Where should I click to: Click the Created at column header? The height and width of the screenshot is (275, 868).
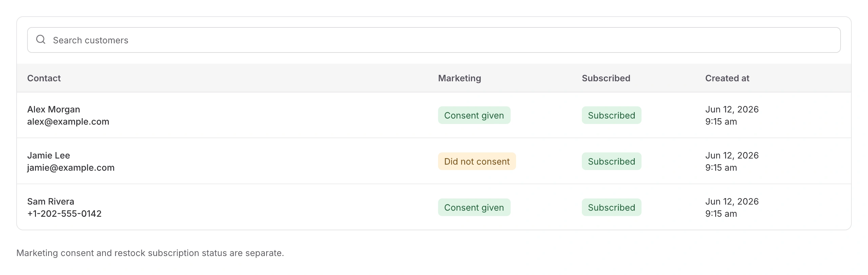click(x=727, y=78)
